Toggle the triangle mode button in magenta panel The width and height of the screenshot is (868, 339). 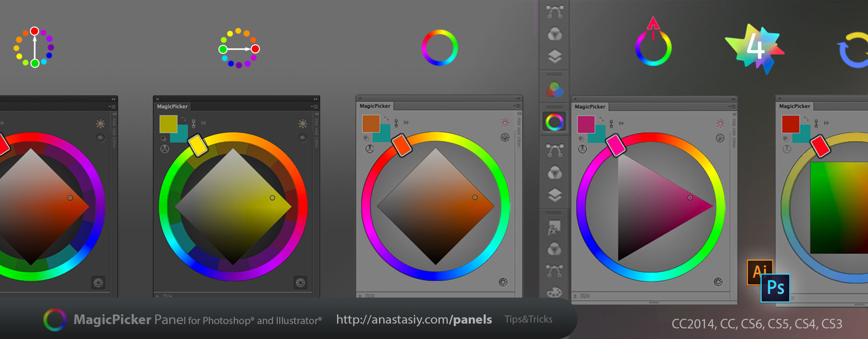720,138
